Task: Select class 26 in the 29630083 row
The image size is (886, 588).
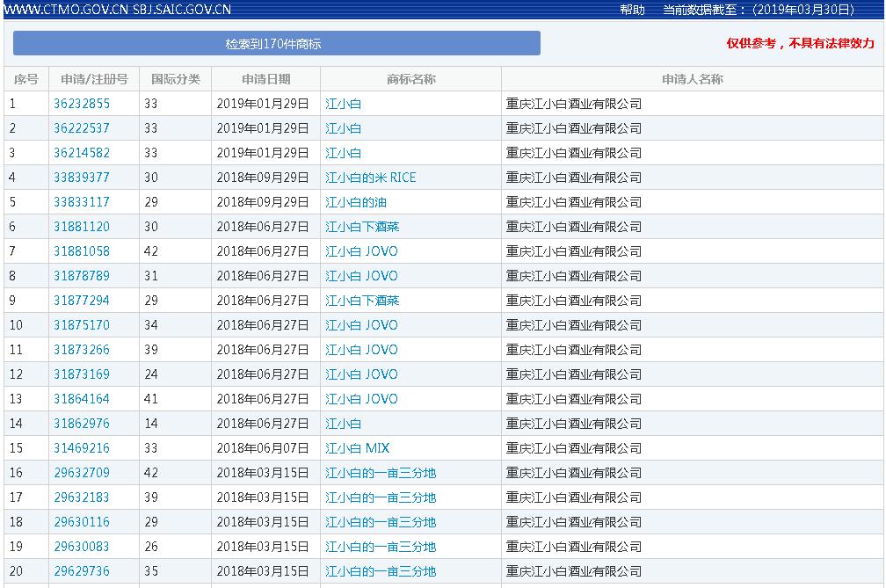Action: [151, 547]
